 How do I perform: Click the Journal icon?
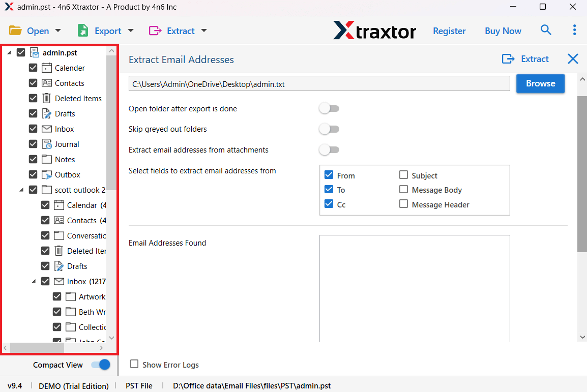coord(47,144)
